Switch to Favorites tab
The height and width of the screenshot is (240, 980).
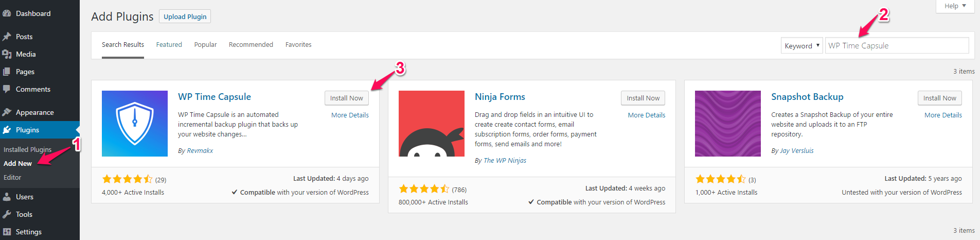[298, 45]
